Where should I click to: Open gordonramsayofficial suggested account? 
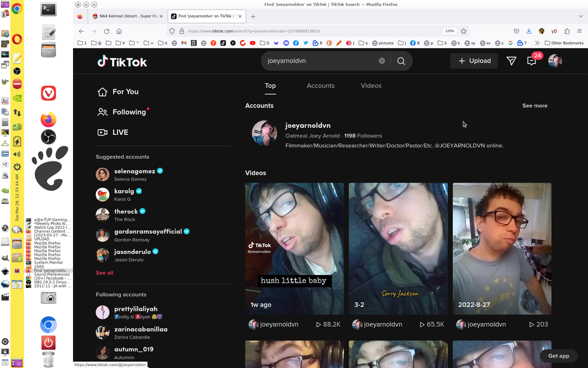click(x=143, y=235)
